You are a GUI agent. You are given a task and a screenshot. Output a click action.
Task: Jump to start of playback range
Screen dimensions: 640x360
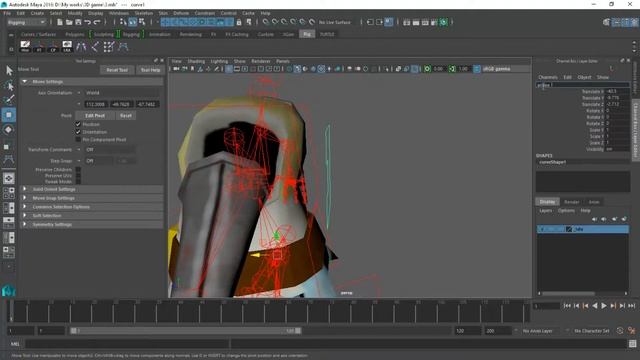coord(567,306)
